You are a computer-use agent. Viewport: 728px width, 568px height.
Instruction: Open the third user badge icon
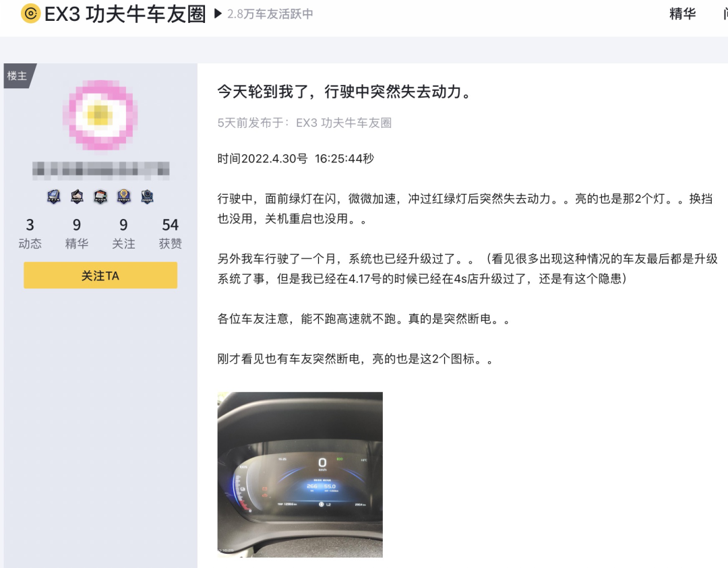(x=100, y=197)
